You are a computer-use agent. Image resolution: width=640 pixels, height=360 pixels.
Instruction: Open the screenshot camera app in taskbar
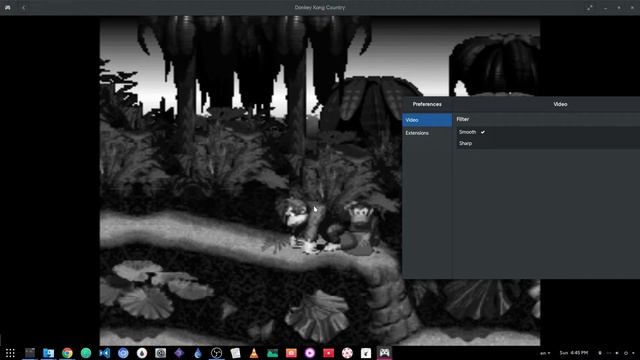160,353
